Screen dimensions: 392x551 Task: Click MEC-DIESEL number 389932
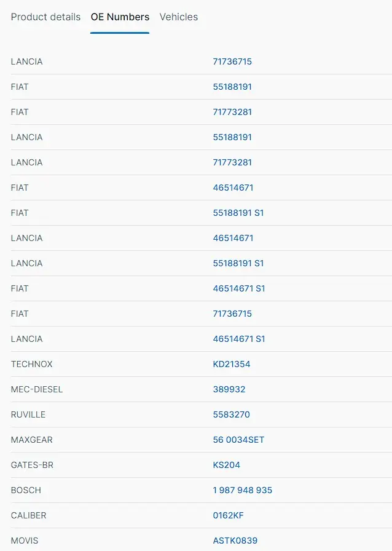coord(229,389)
